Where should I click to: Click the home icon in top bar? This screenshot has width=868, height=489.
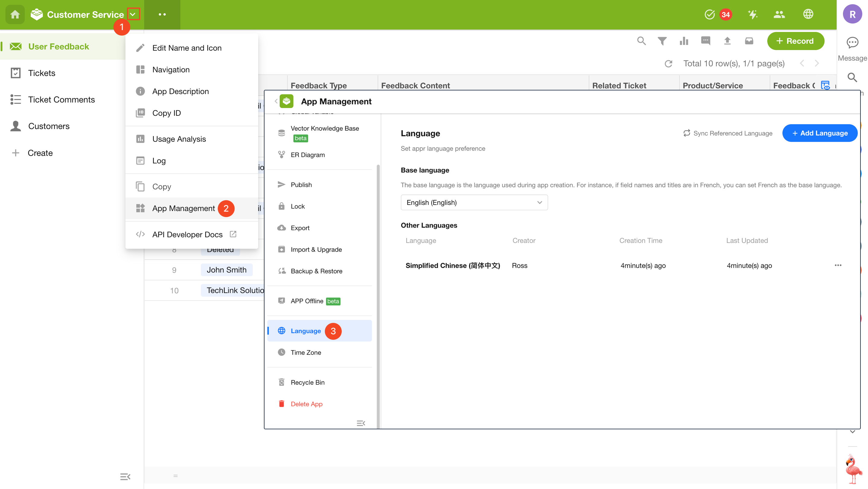coord(15,14)
